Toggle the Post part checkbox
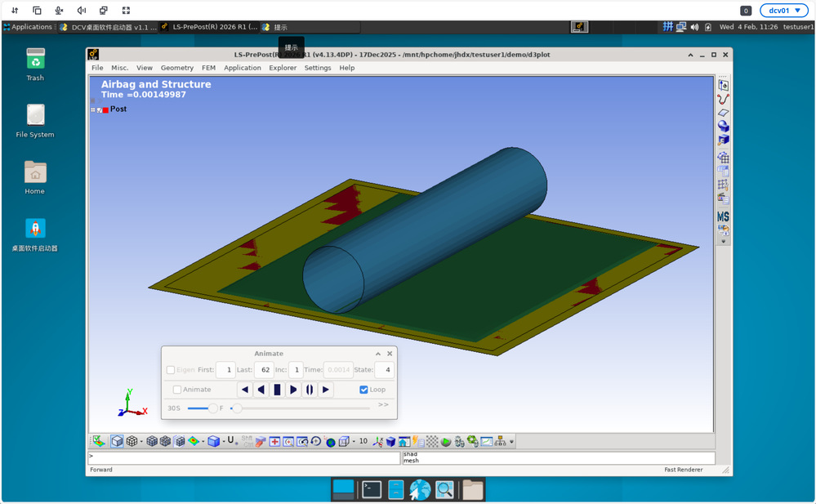Image resolution: width=816 pixels, height=504 pixels. click(x=100, y=109)
